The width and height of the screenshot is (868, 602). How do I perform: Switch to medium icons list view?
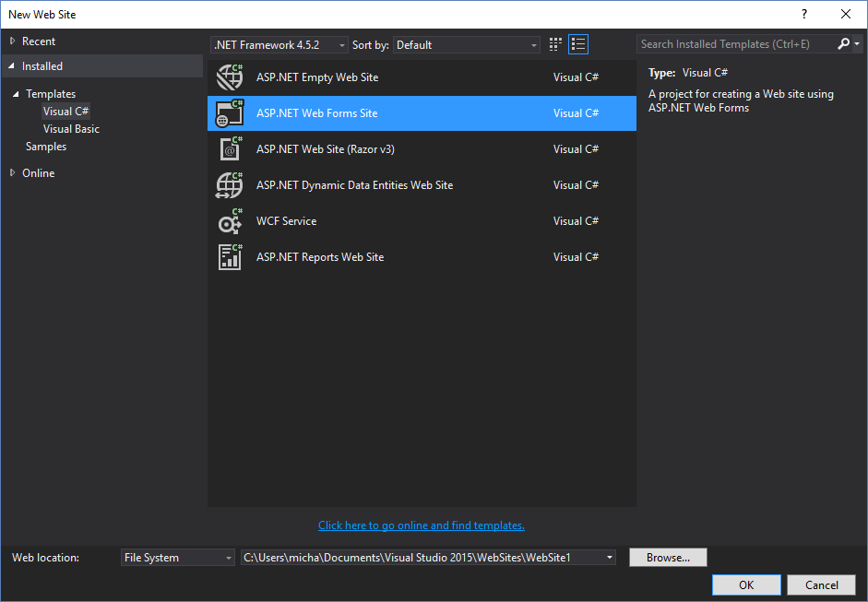(578, 44)
